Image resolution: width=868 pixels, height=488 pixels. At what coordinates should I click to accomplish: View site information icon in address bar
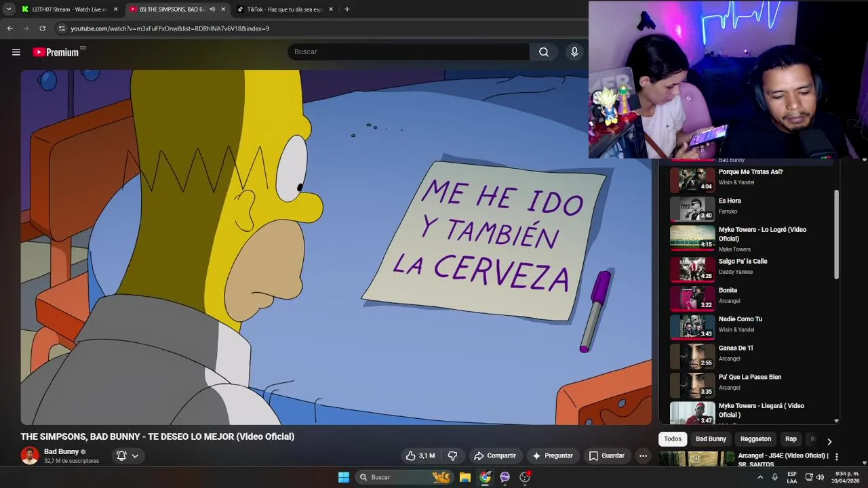[62, 28]
